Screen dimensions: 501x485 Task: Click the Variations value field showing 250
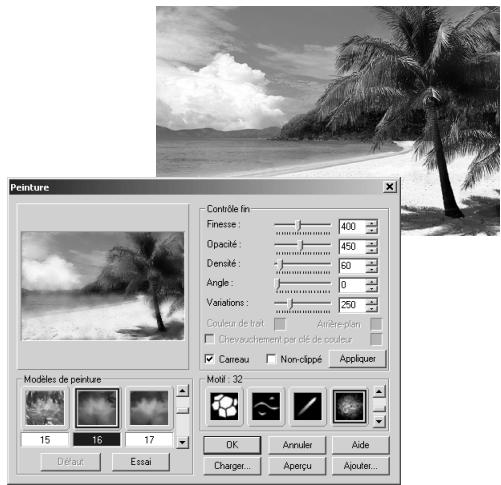(x=352, y=305)
